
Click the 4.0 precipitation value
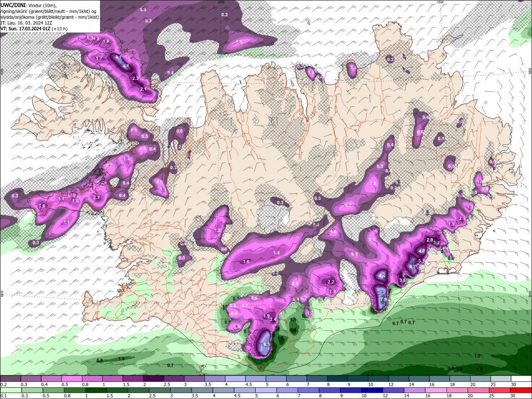(x=421, y=251)
